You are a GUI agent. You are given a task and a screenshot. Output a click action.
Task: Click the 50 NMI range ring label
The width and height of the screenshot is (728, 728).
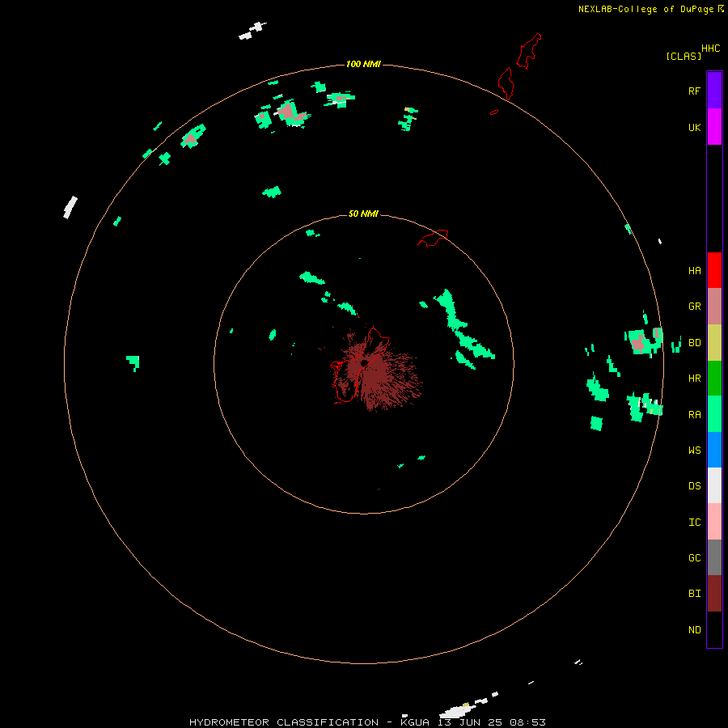(x=363, y=214)
